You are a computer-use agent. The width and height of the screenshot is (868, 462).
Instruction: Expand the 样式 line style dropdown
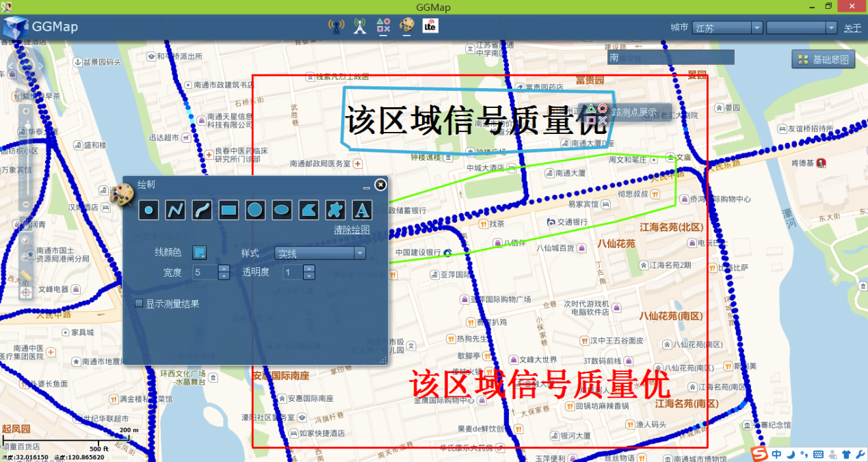[360, 254]
